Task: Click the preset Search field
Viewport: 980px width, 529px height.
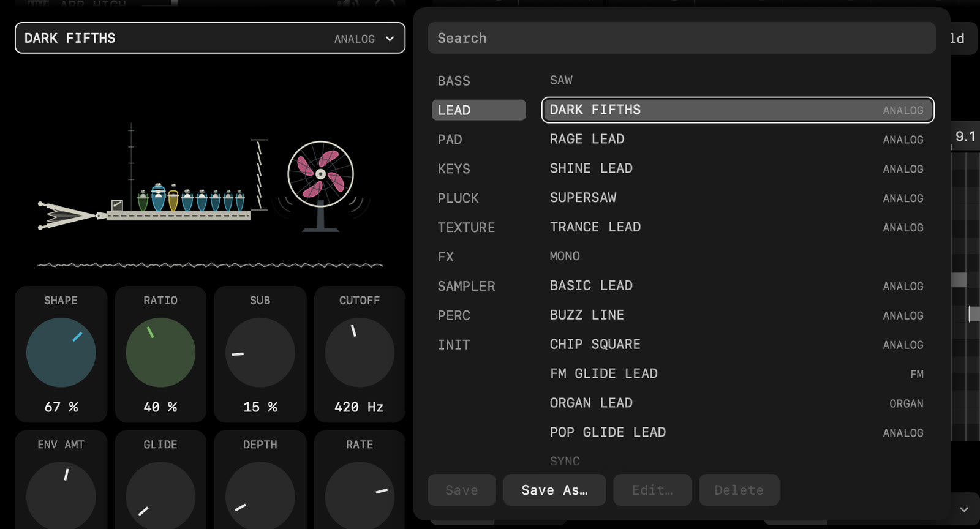Action: pyautogui.click(x=681, y=38)
